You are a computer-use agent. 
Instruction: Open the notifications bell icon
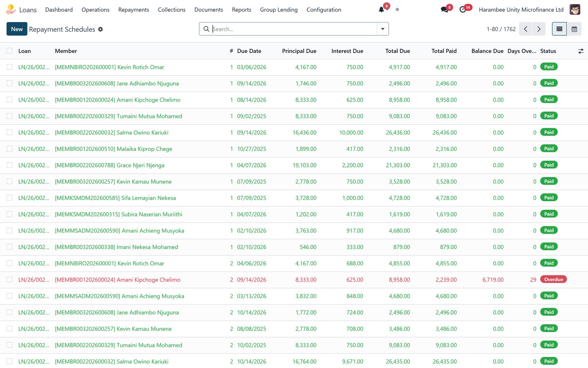point(381,10)
